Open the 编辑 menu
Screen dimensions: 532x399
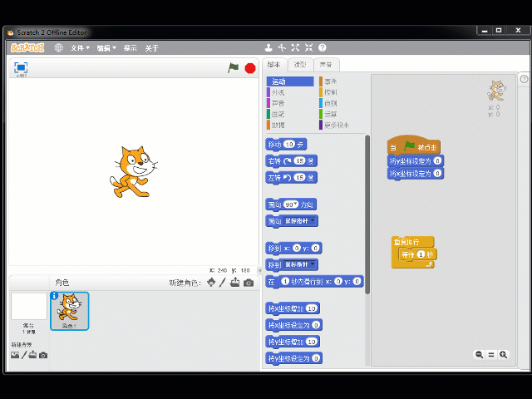click(x=106, y=48)
